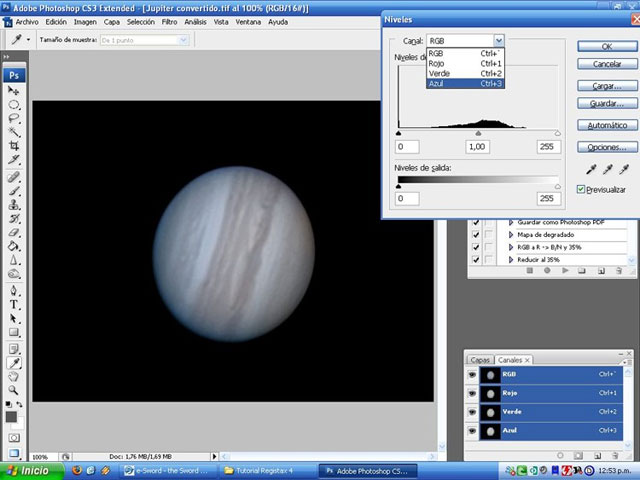This screenshot has width=640, height=480.
Task: Click the gray point eyedropper in Niveles
Action: (607, 170)
